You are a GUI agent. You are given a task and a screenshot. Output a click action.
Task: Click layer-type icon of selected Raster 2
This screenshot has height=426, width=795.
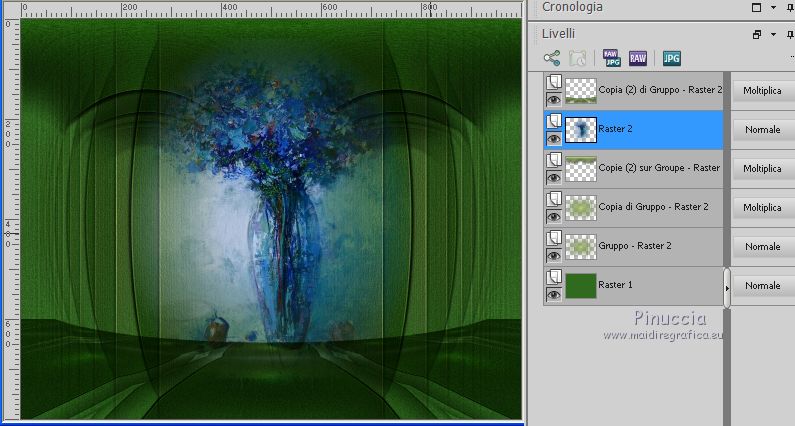554,121
